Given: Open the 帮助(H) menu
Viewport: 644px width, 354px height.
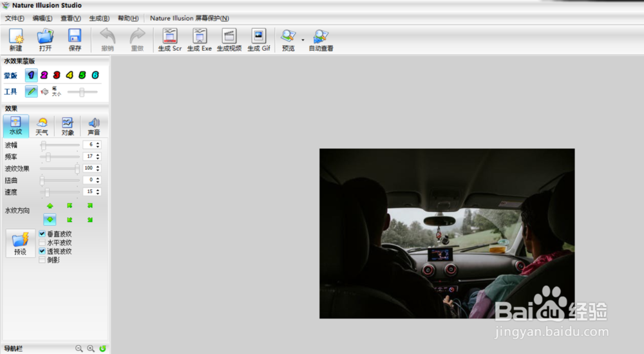Looking at the screenshot, I should click(128, 18).
